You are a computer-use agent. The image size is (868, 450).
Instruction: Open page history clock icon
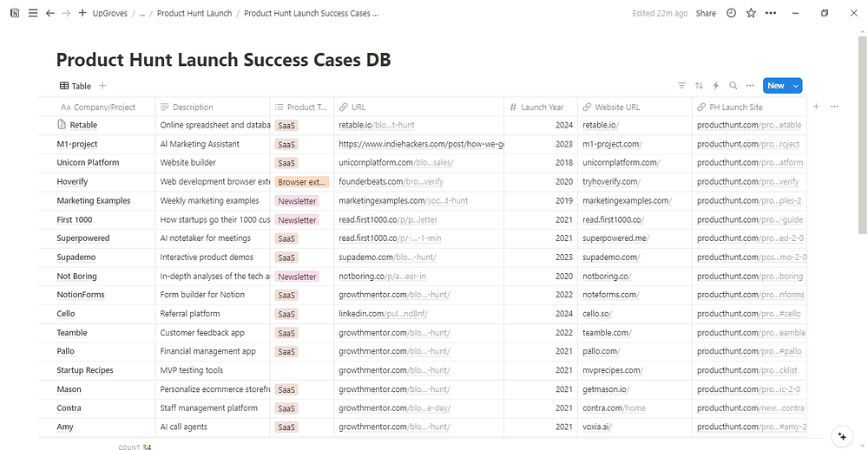[x=731, y=14]
